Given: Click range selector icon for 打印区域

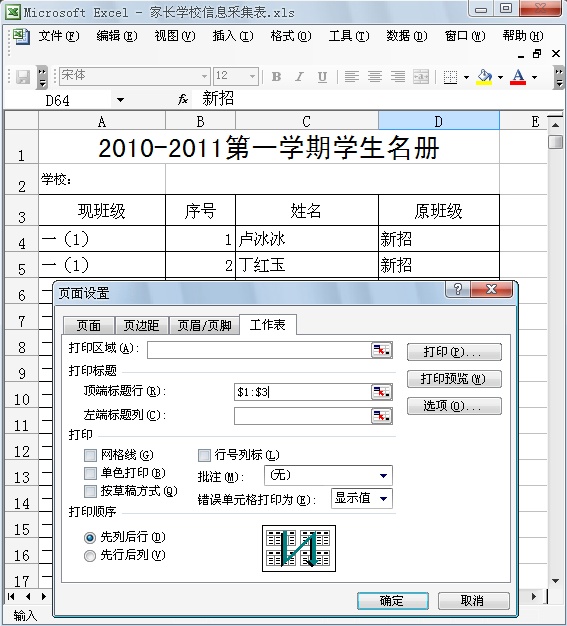Looking at the screenshot, I should (382, 350).
